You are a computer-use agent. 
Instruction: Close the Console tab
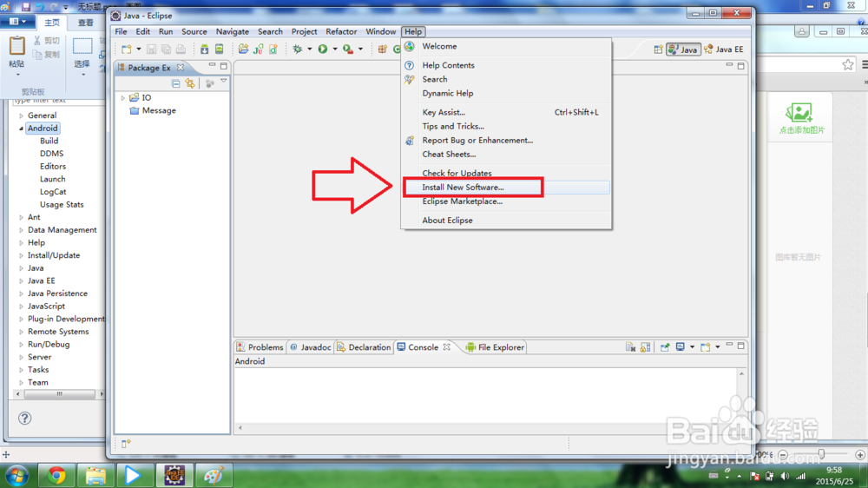pyautogui.click(x=447, y=347)
